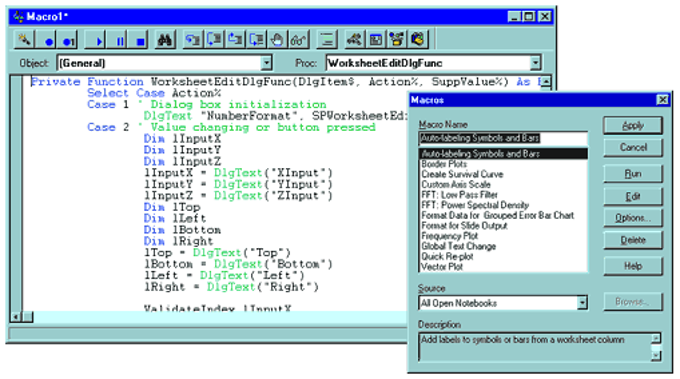
Task: Click the Record macro circle icon
Action: (x=48, y=40)
